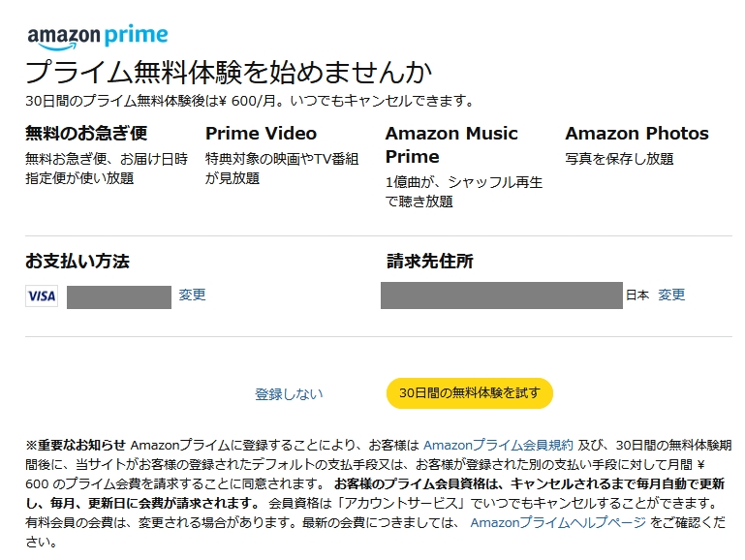Click the 登録しない decline link
This screenshot has height=560, width=745.
coord(289,394)
